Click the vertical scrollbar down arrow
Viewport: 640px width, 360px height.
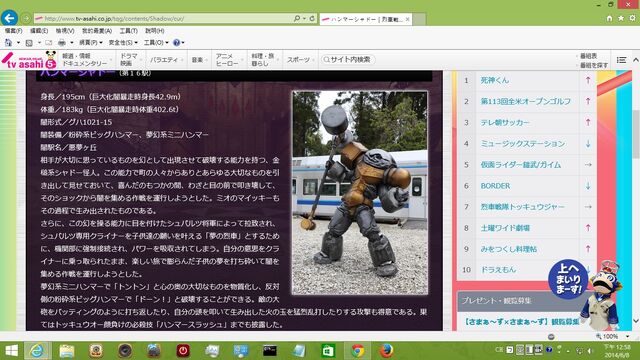tap(636, 321)
